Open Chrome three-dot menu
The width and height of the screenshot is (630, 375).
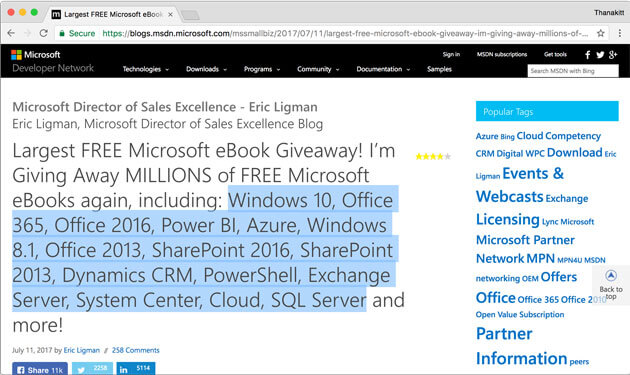[620, 33]
